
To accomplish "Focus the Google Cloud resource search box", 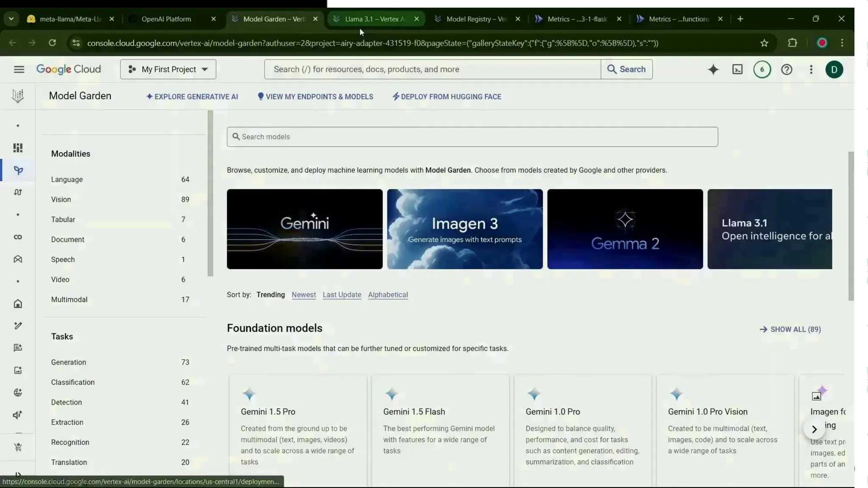I will tap(432, 69).
